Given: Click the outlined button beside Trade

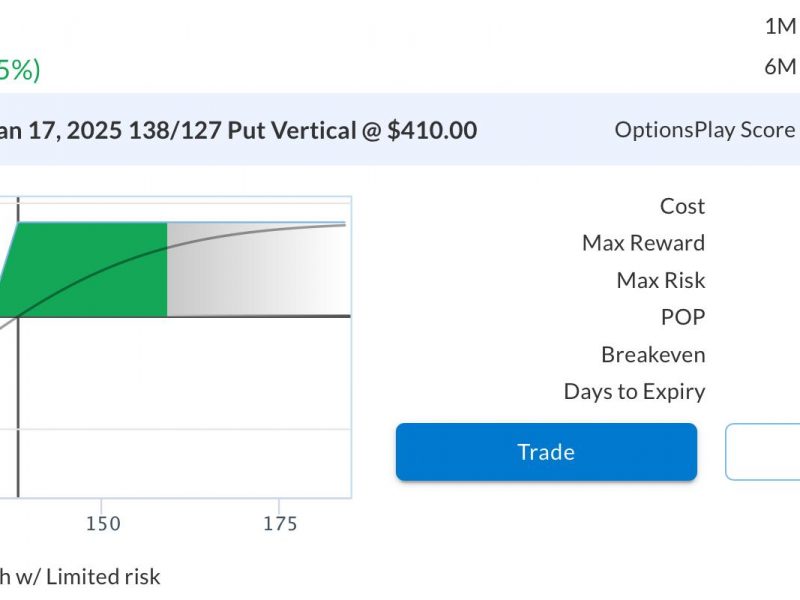Looking at the screenshot, I should (763, 452).
